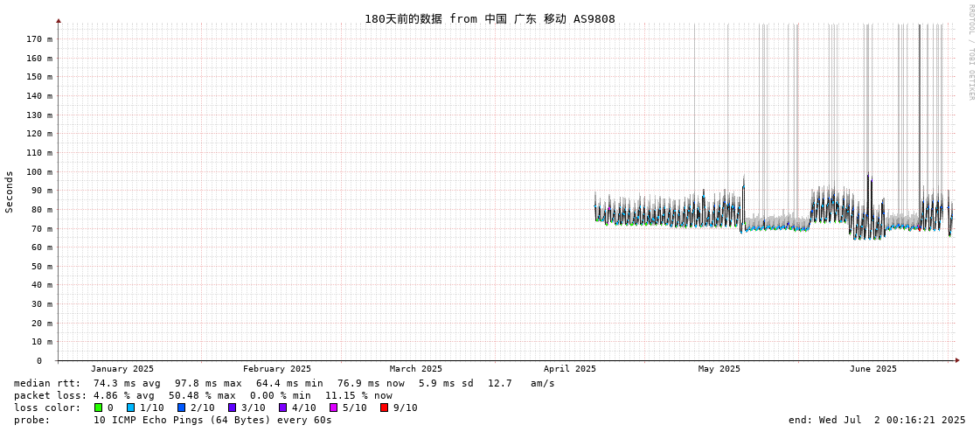Click the '70 m' y-axis tick label
The image size is (980, 432).
click(x=43, y=228)
